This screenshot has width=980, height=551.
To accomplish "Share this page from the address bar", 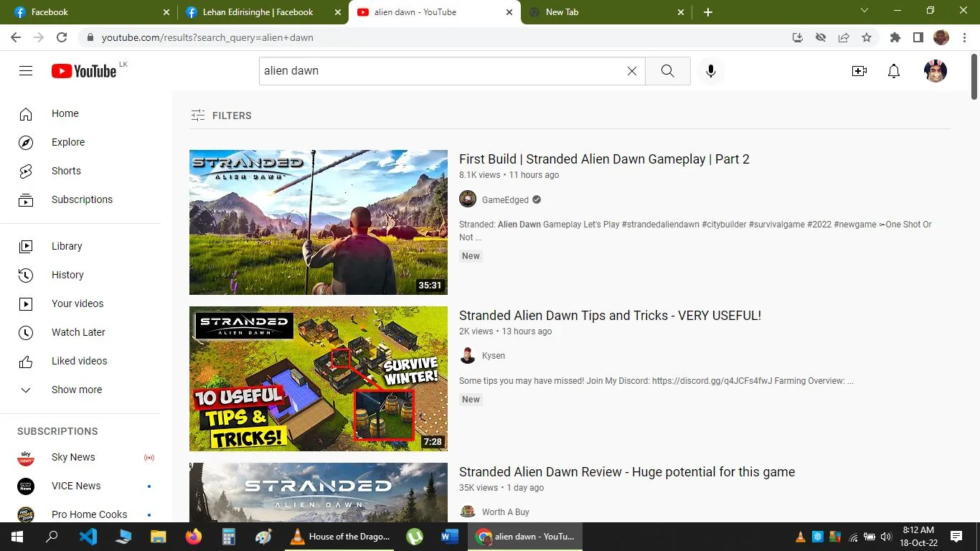I will pos(844,37).
